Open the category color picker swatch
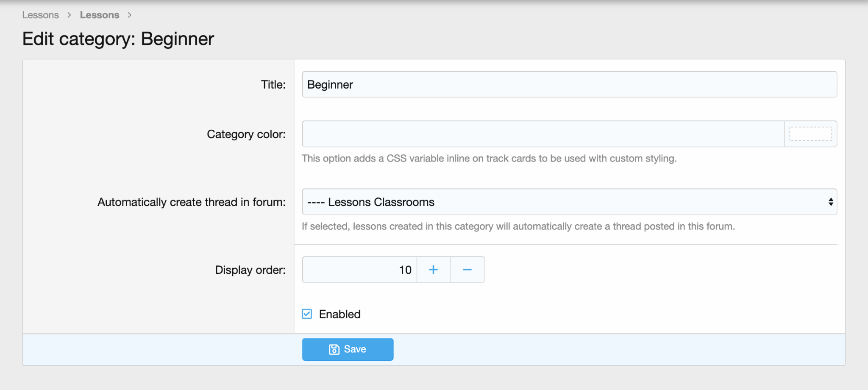Image resolution: width=868 pixels, height=390 pixels. 810,134
